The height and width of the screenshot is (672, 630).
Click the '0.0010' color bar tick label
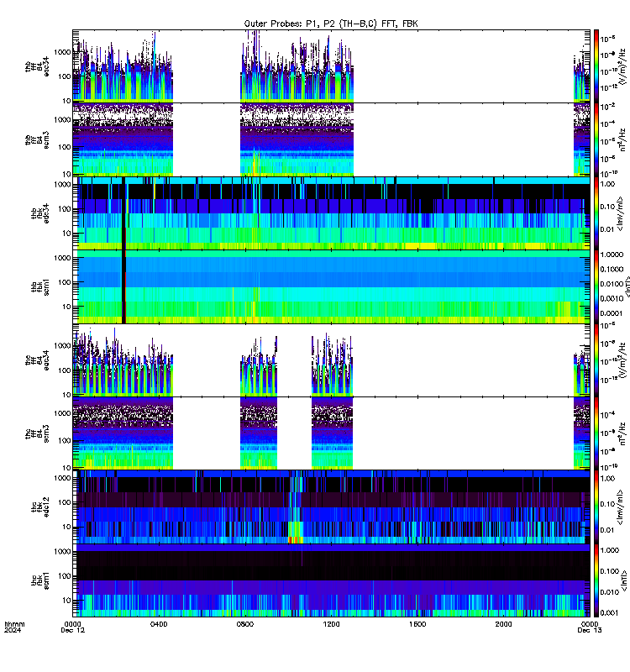coord(612,298)
